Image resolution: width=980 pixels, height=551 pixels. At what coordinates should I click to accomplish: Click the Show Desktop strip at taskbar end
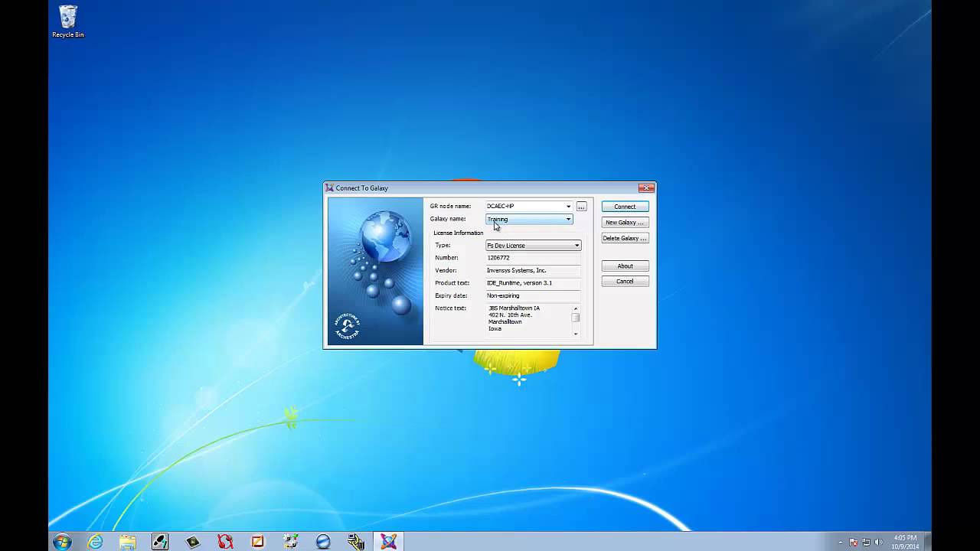pyautogui.click(x=926, y=542)
